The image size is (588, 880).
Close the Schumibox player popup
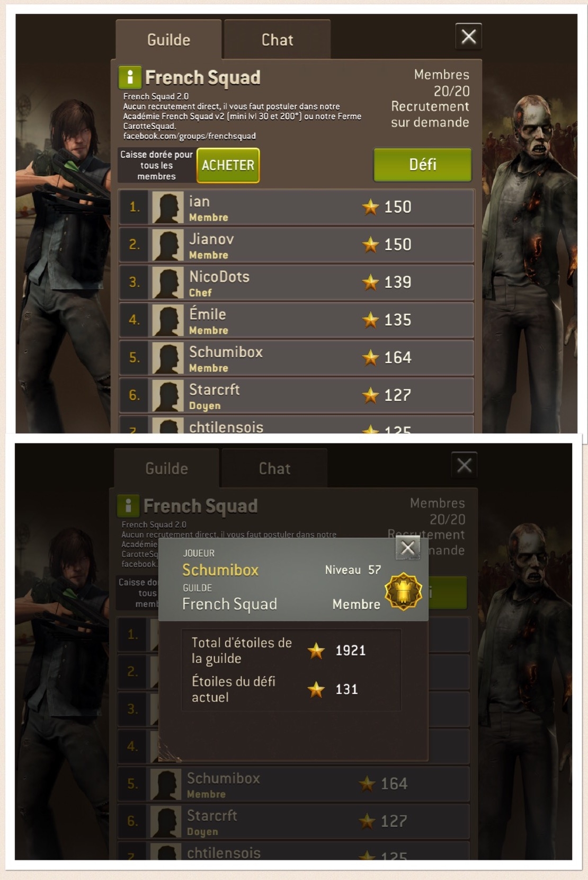(408, 548)
